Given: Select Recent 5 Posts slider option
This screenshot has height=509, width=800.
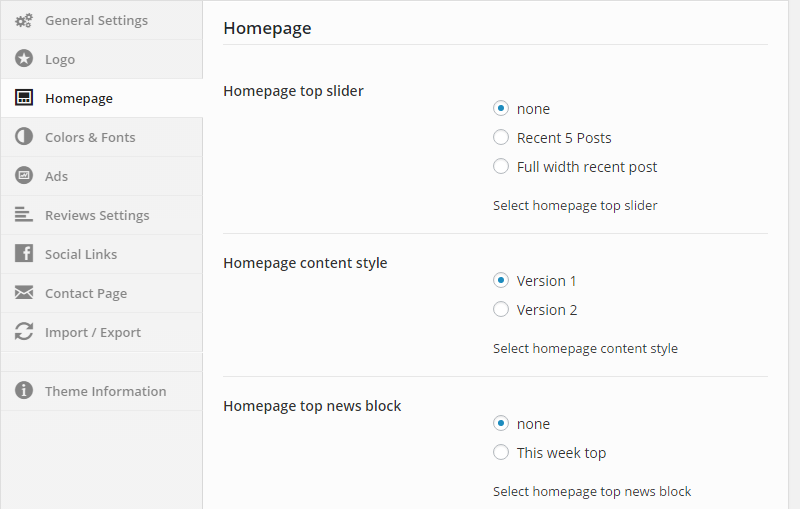Looking at the screenshot, I should pyautogui.click(x=501, y=138).
